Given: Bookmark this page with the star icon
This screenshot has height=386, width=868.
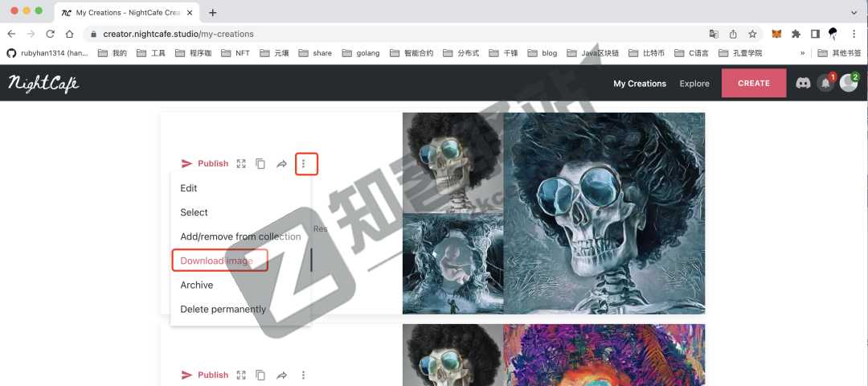Looking at the screenshot, I should click(752, 34).
